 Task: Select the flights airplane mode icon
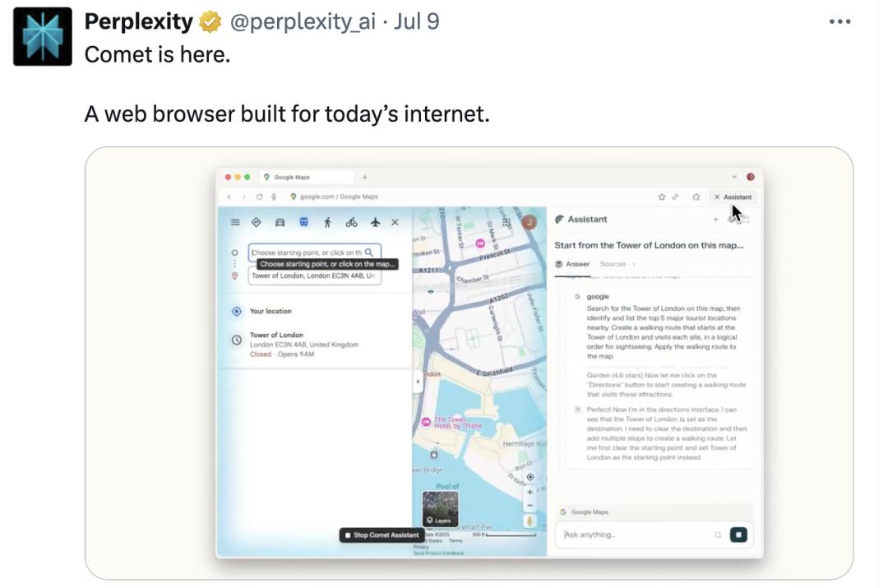pos(376,222)
